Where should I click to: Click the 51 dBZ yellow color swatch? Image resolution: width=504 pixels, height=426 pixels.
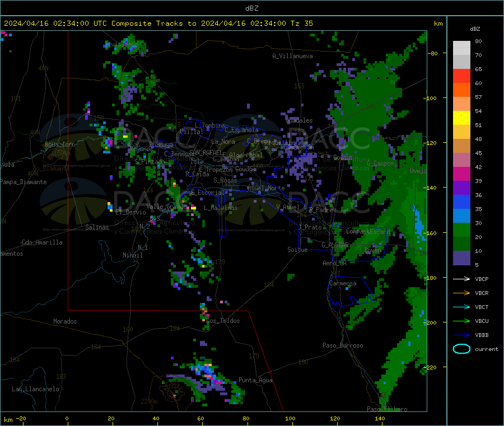(461, 118)
